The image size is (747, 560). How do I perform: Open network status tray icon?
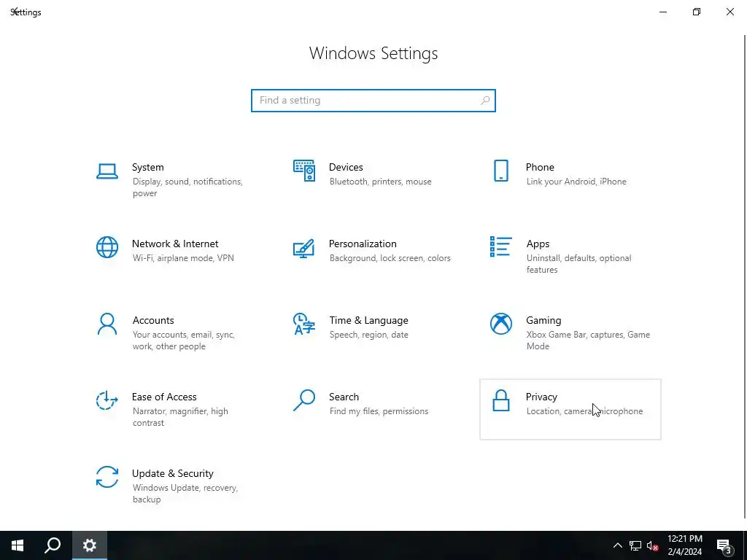click(x=635, y=545)
